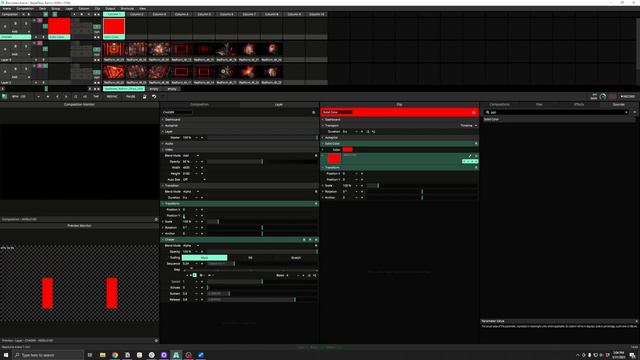The width and height of the screenshot is (640, 360).
Task: Open the Chaser Blend Mode dropdown
Action: [191, 246]
